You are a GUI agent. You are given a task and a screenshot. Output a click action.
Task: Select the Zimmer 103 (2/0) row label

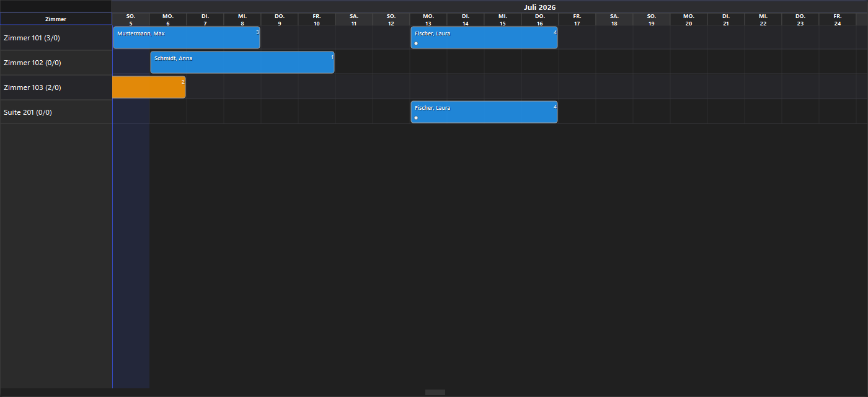coord(56,87)
